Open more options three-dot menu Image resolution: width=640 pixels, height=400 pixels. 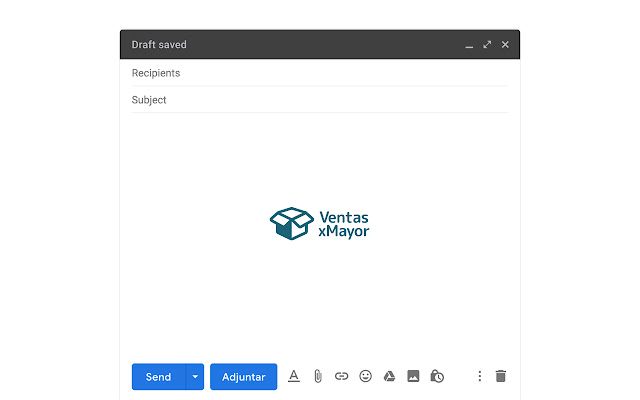(x=480, y=376)
